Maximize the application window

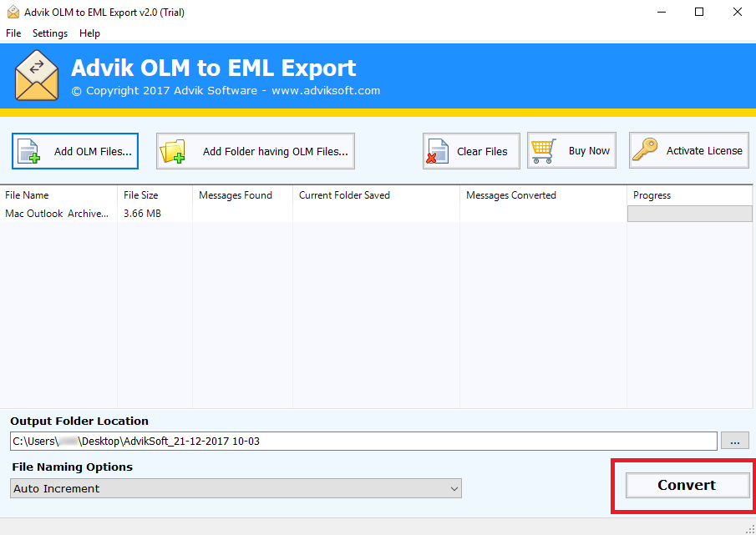click(699, 12)
